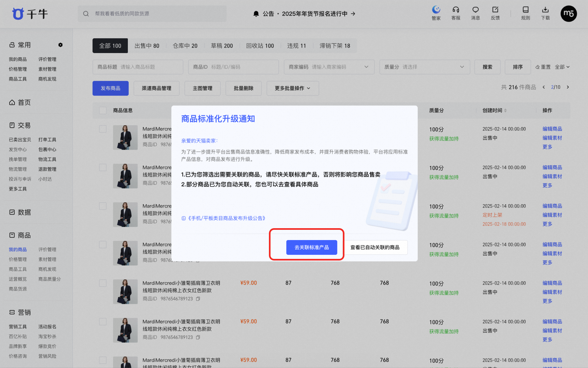Viewport: 588px width, 368px height.
Task: Click the user avatar icon
Action: tap(569, 13)
